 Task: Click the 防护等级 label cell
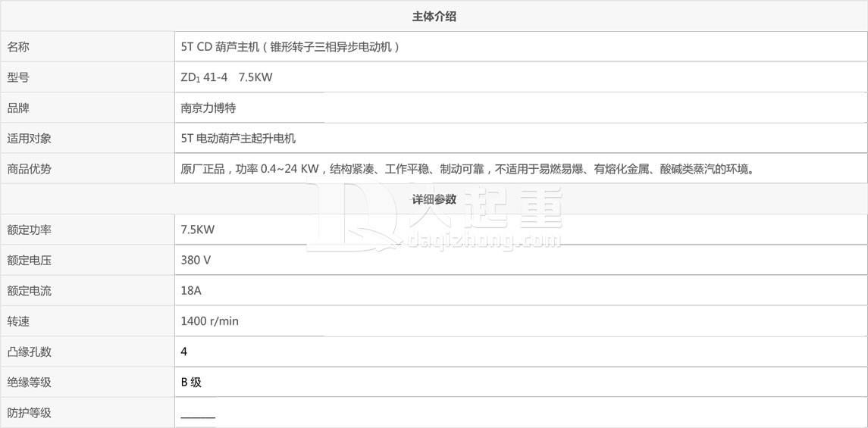click(87, 413)
